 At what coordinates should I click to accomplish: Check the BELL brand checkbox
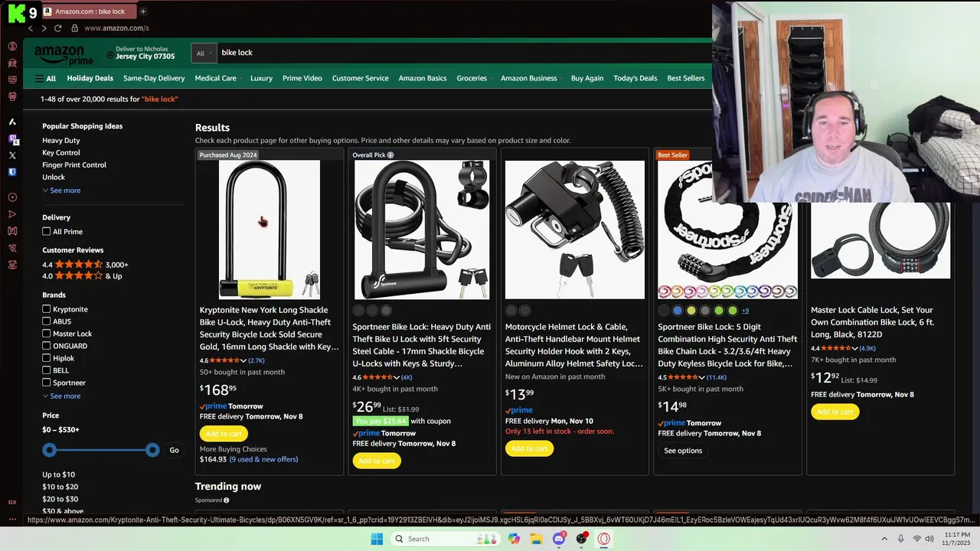pyautogui.click(x=47, y=370)
